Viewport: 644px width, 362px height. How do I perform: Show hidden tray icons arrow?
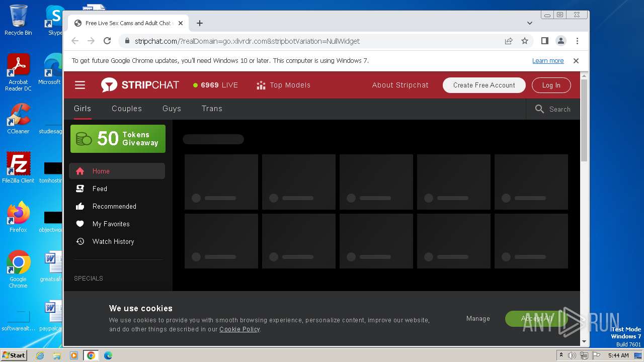[x=561, y=355]
